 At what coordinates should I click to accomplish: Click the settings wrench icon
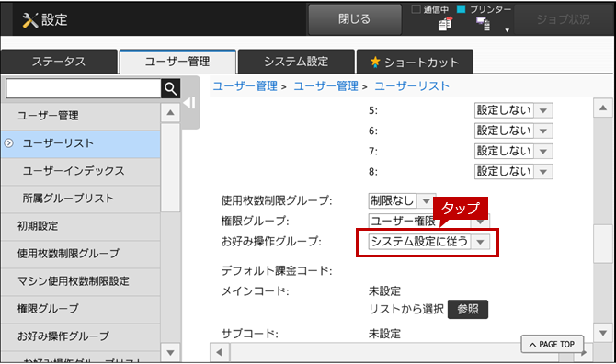pyautogui.click(x=29, y=19)
